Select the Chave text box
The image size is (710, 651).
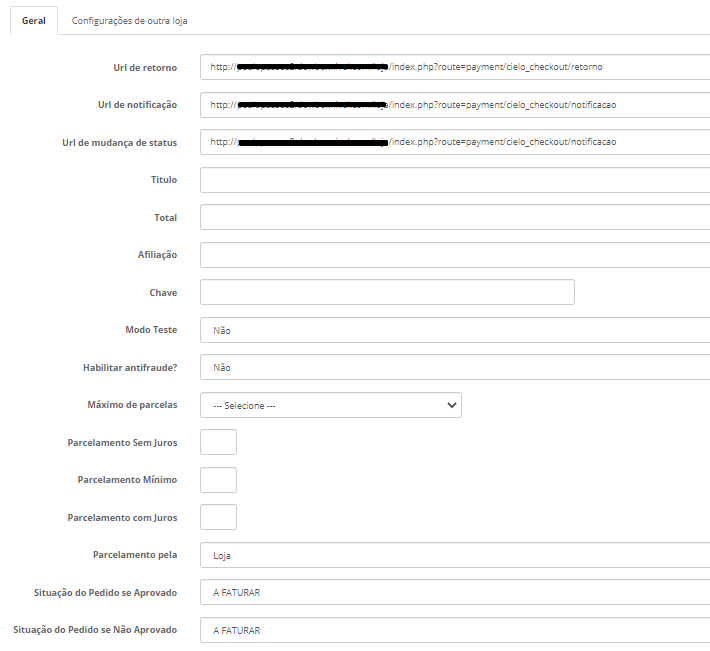[387, 292]
